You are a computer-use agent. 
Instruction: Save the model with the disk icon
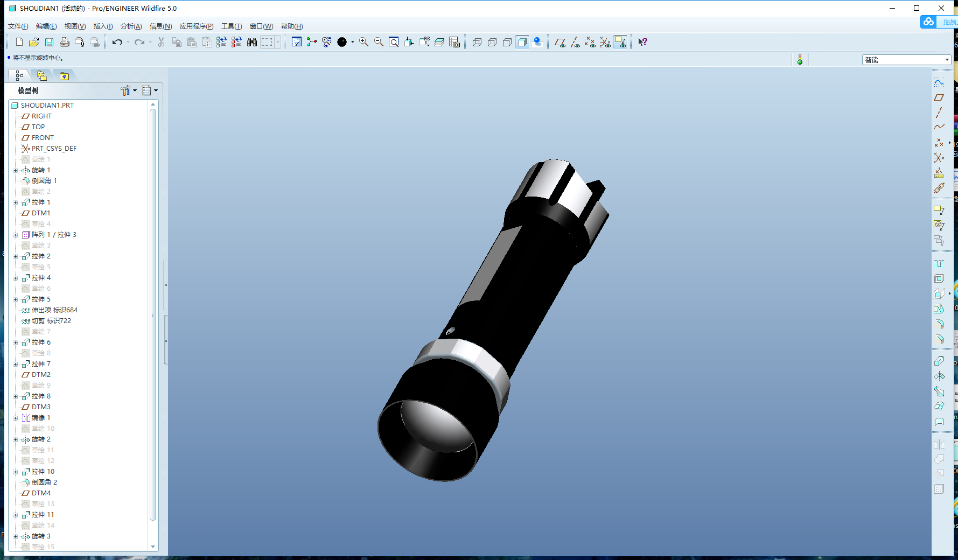pos(49,42)
